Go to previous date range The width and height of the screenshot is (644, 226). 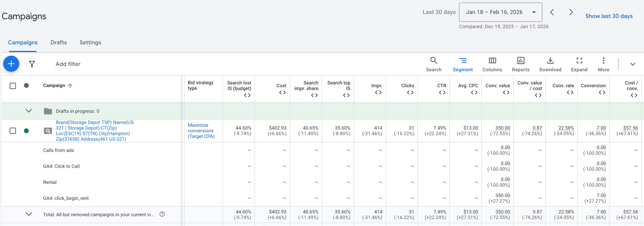[x=552, y=12]
